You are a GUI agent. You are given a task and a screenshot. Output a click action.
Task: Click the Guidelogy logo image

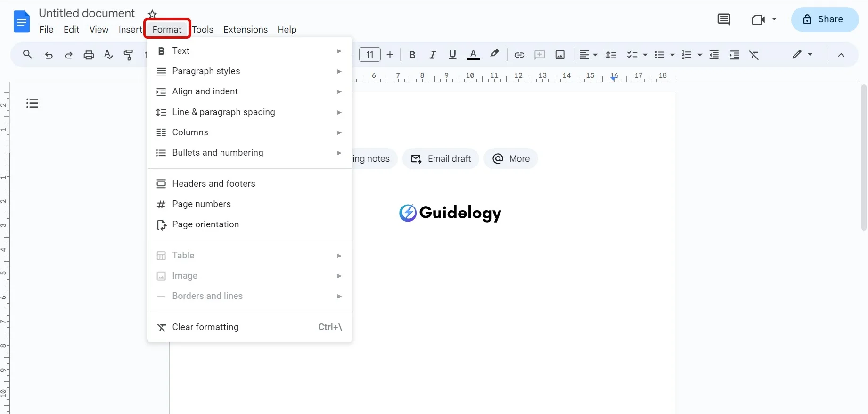tap(450, 213)
